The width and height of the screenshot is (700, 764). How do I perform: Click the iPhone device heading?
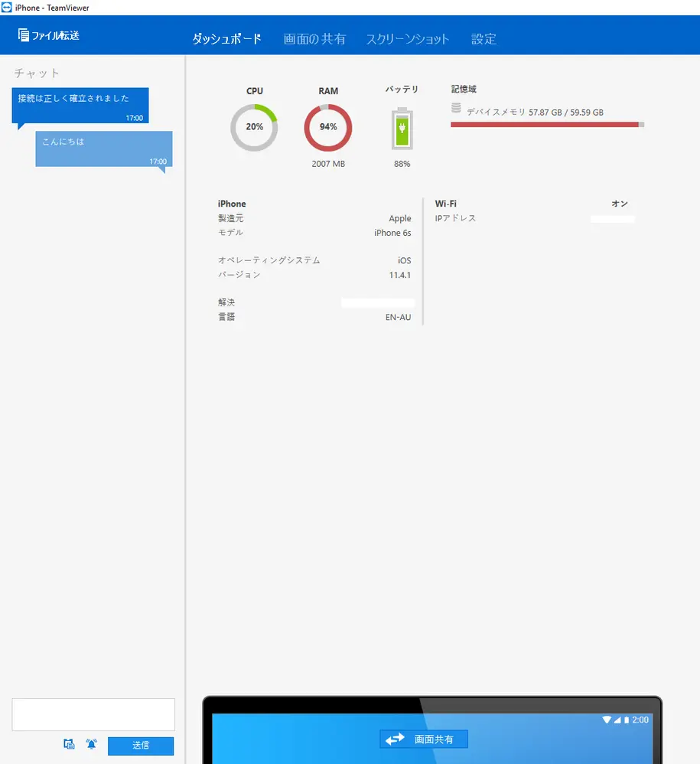[232, 204]
